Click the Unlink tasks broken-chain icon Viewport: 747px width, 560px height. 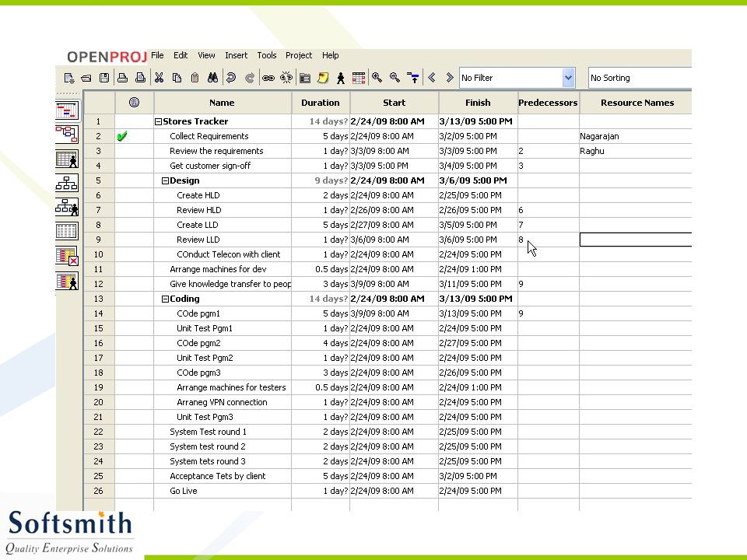coord(286,78)
